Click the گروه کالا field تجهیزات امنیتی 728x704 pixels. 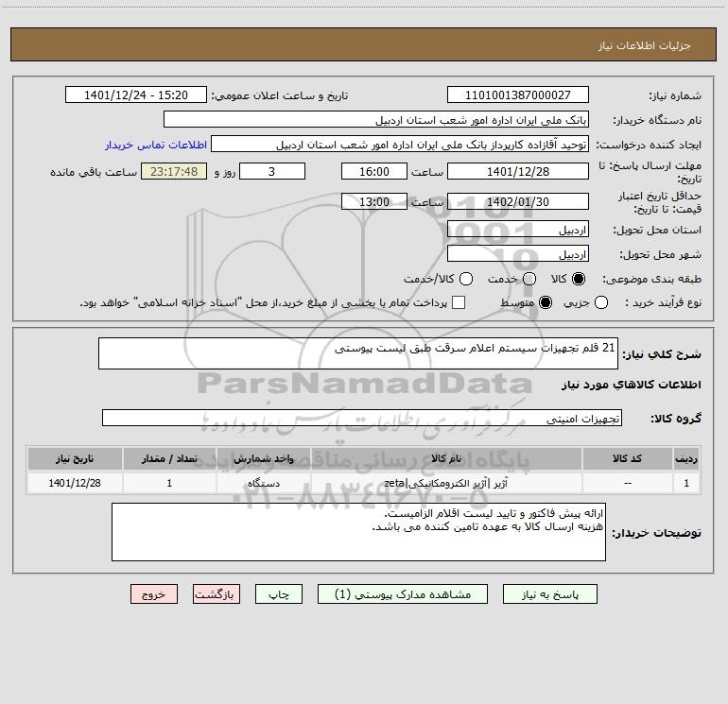pyautogui.click(x=362, y=418)
